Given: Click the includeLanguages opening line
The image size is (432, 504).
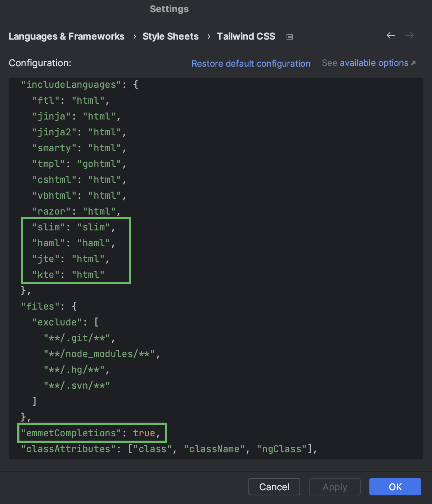Looking at the screenshot, I should [79, 85].
